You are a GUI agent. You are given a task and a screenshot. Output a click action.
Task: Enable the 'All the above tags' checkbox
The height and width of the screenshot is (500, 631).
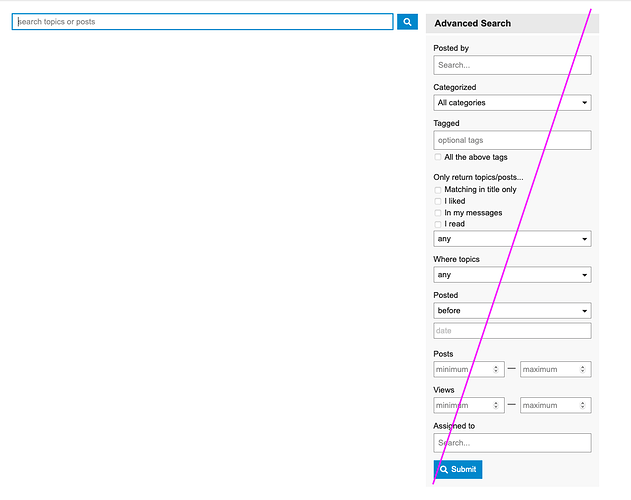coord(438,157)
